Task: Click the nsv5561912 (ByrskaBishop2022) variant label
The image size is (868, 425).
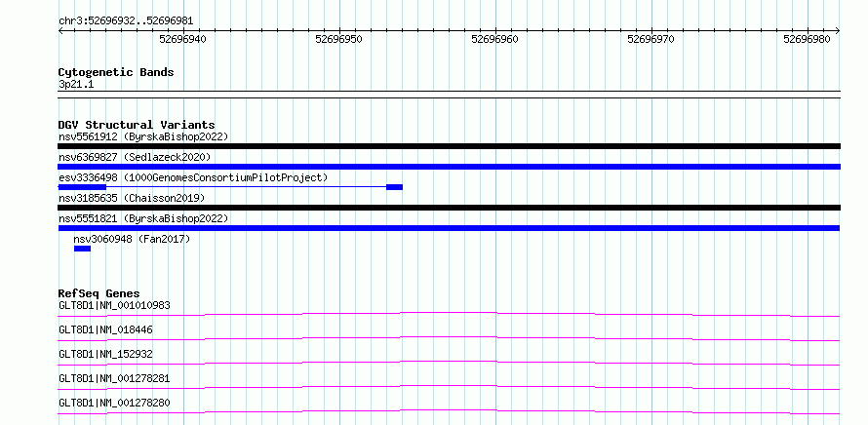Action: pos(143,136)
